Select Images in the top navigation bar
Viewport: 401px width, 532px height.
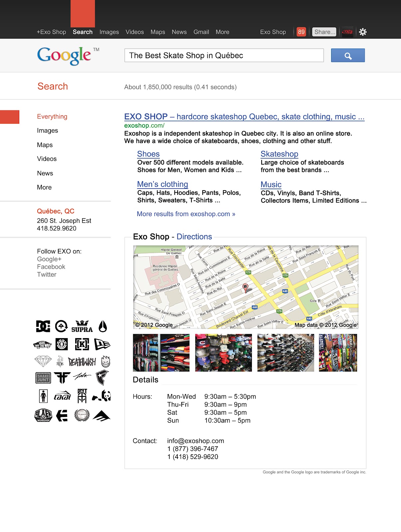point(109,32)
